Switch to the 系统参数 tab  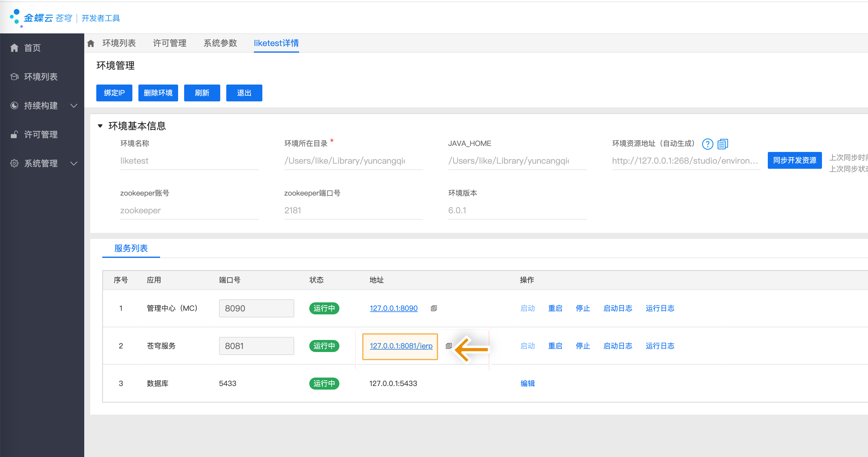pos(220,43)
